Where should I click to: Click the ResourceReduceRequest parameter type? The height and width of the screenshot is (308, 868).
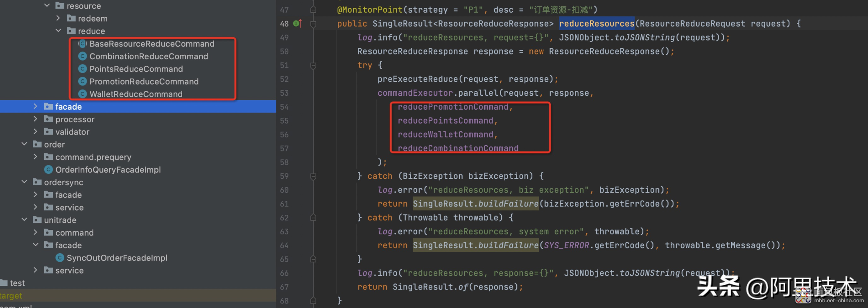click(x=692, y=24)
